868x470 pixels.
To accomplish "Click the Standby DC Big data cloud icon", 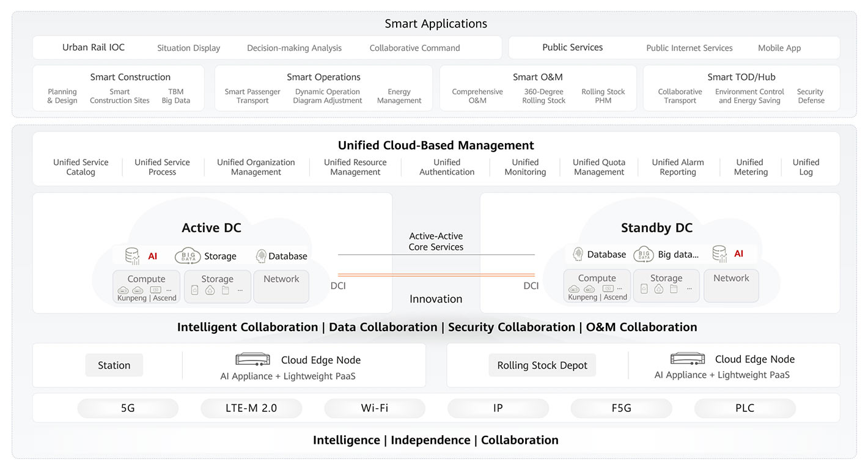I will tap(643, 254).
